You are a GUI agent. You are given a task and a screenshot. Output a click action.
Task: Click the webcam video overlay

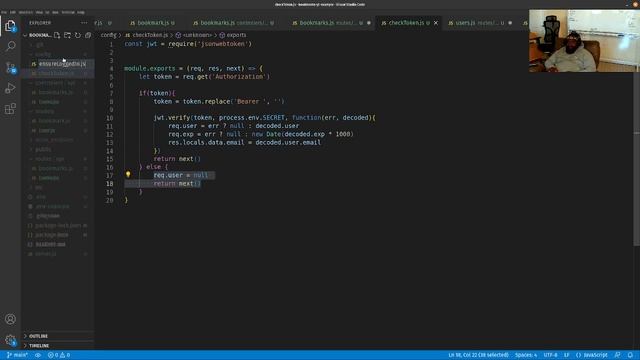coord(584,41)
